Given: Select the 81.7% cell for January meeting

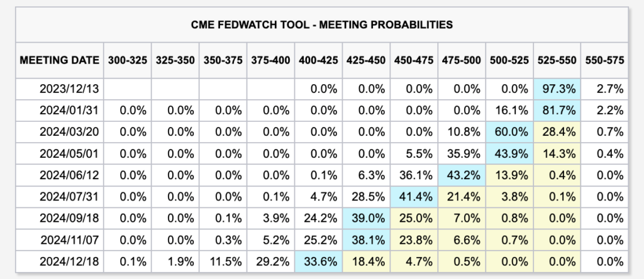Looking at the screenshot, I should [x=557, y=111].
